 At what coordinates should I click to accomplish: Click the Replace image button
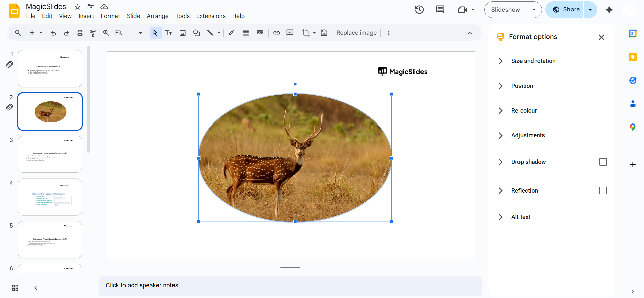356,33
